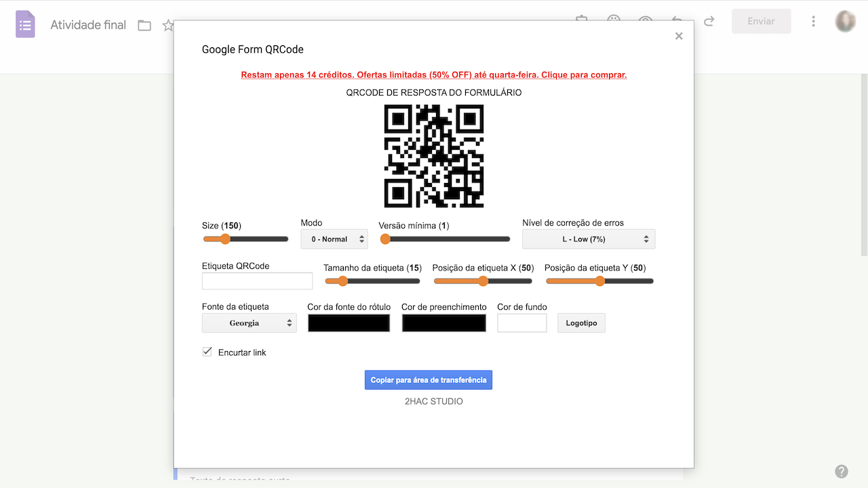Click the Versão mínima slider handle
868x488 pixels.
click(385, 239)
